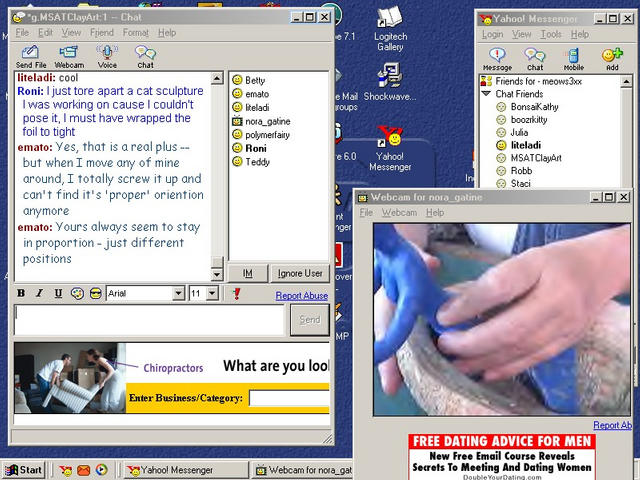Open File menu in webcam window
This screenshot has height=480, width=640.
tap(366, 213)
